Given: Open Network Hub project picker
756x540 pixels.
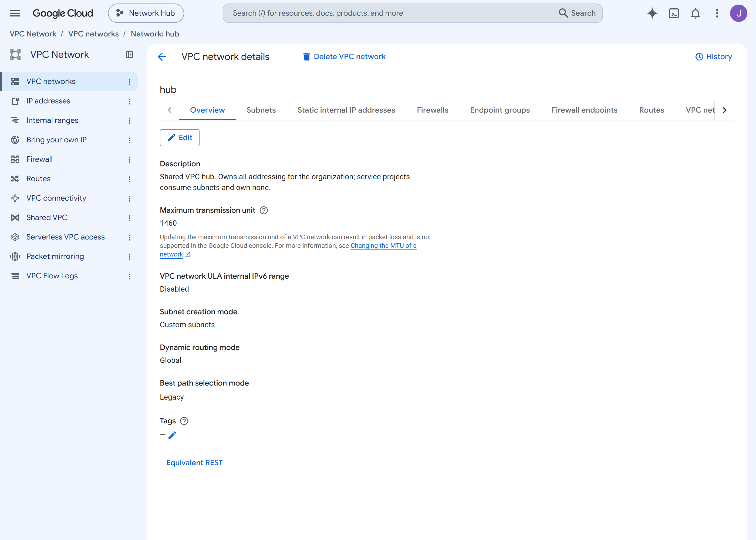Looking at the screenshot, I should (146, 13).
